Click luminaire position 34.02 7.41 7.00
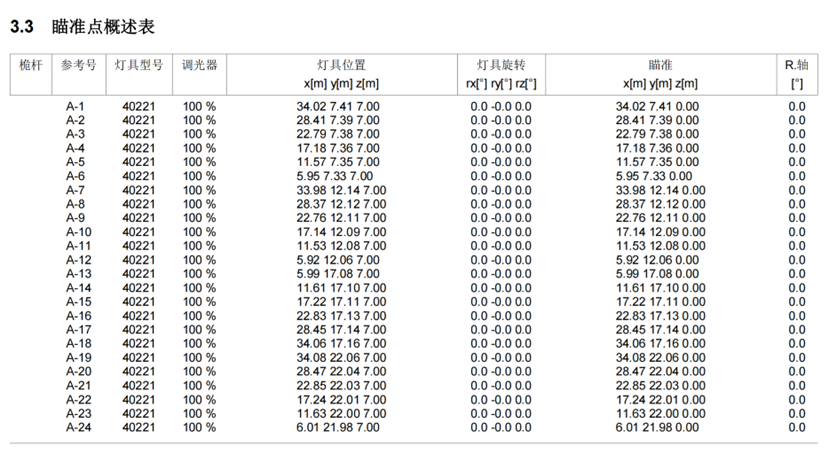 click(x=338, y=106)
